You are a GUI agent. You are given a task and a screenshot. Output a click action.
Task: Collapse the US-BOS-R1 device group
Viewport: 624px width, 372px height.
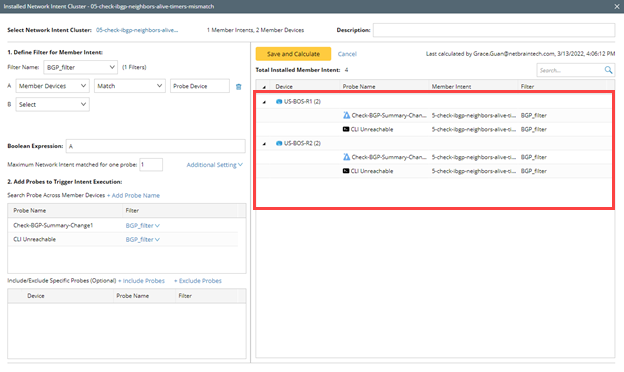click(264, 102)
